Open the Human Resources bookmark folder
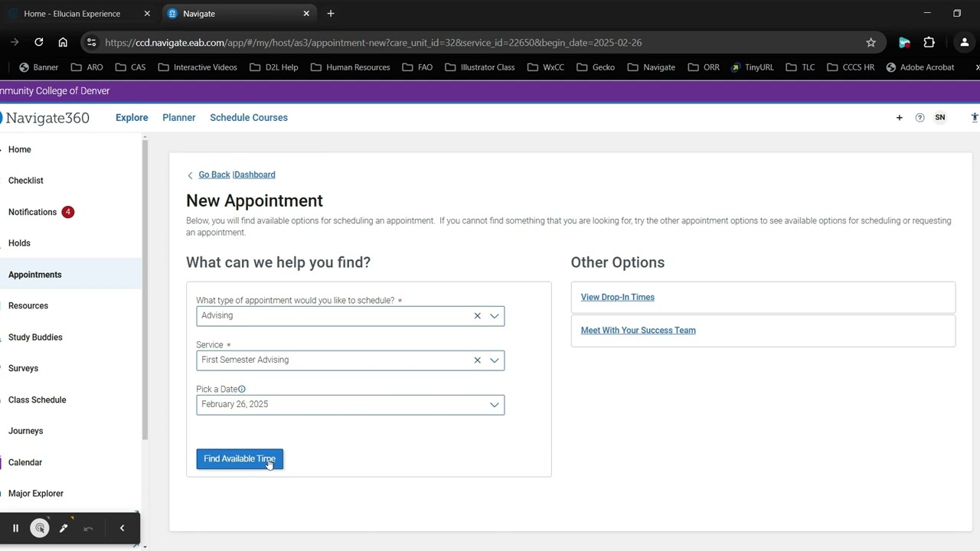The image size is (980, 551). click(x=350, y=67)
